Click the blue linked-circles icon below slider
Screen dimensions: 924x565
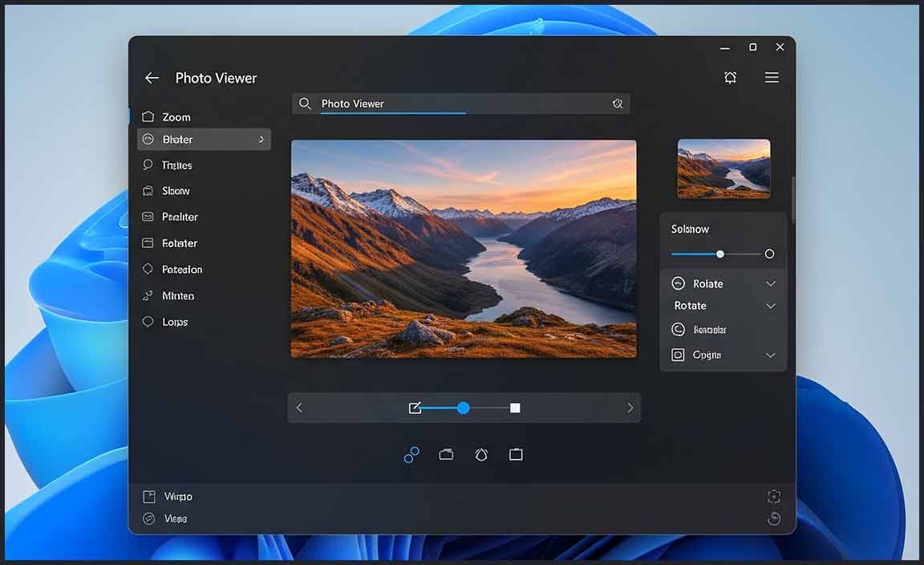pyautogui.click(x=411, y=455)
